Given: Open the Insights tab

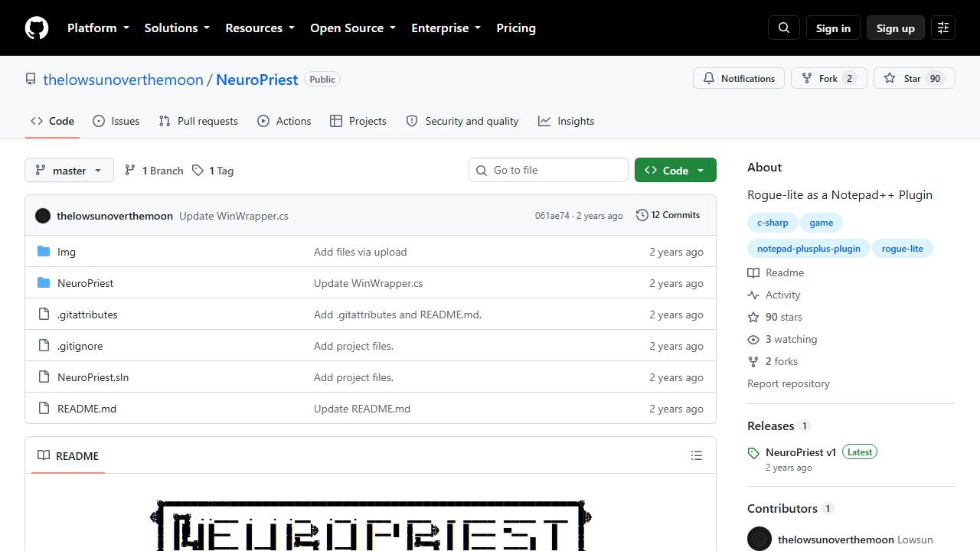Looking at the screenshot, I should click(567, 121).
